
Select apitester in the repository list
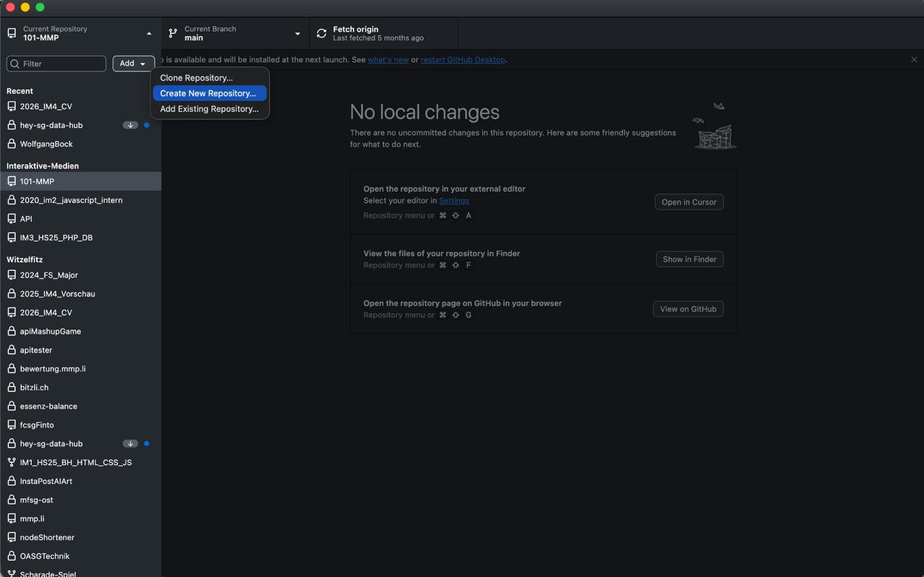(x=81, y=350)
